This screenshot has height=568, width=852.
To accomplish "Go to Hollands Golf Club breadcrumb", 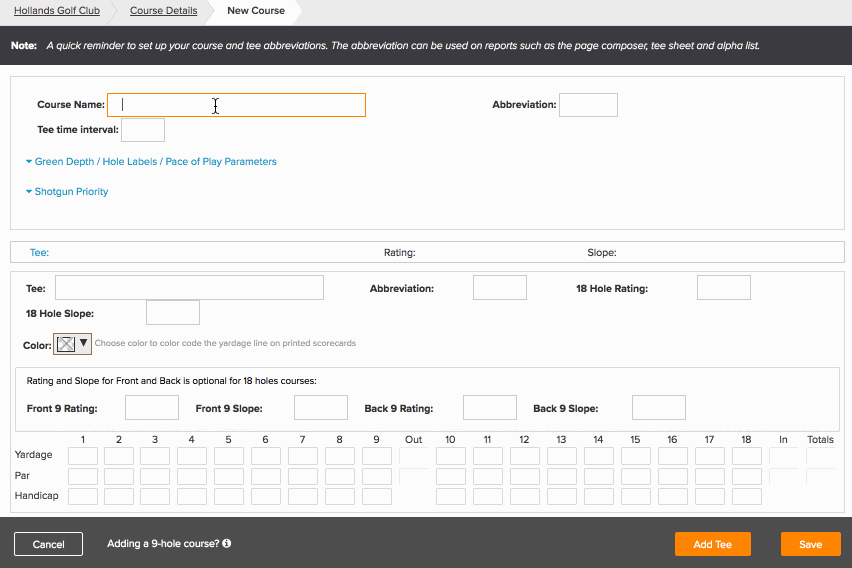I will 57,10.
